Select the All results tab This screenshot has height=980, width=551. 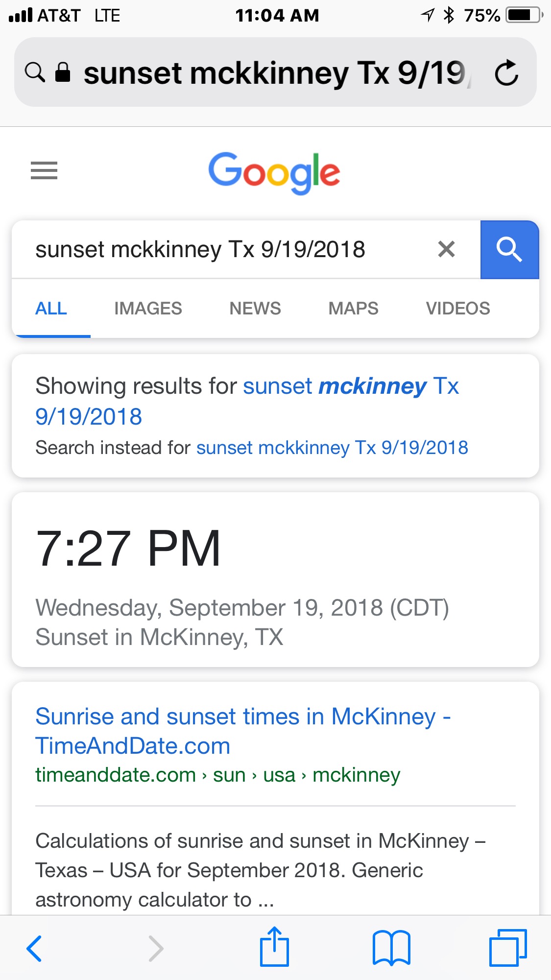point(51,309)
